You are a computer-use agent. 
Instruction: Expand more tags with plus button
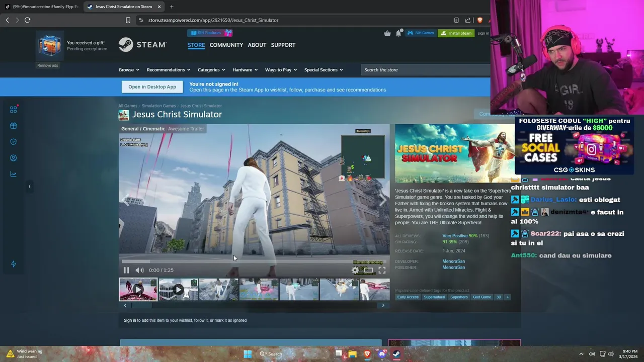point(508,297)
